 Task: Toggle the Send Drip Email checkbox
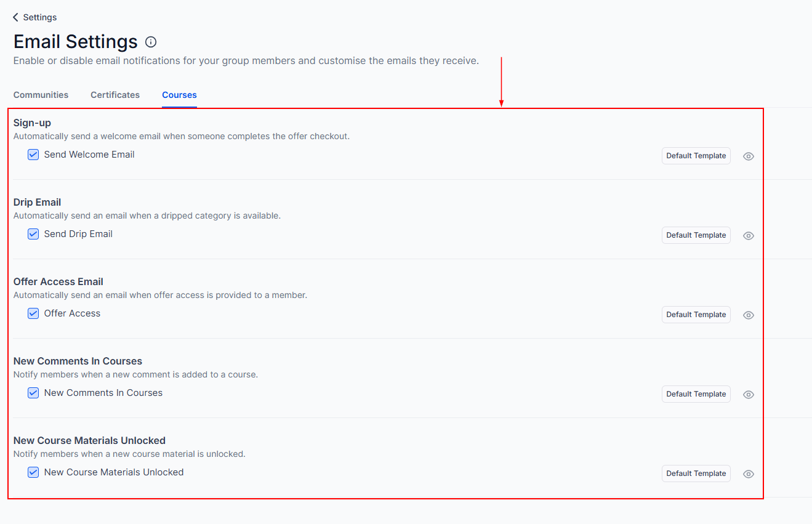33,234
